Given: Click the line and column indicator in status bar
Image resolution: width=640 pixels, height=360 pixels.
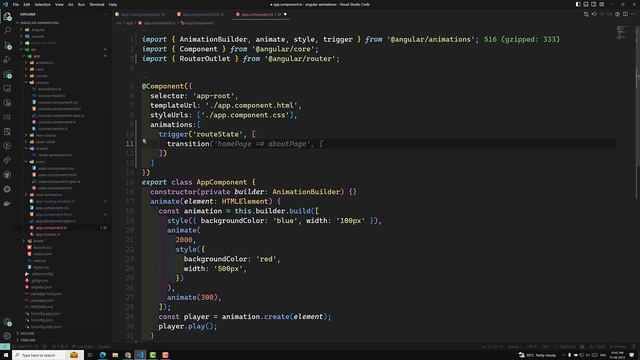Looking at the screenshot, I should (493, 347).
